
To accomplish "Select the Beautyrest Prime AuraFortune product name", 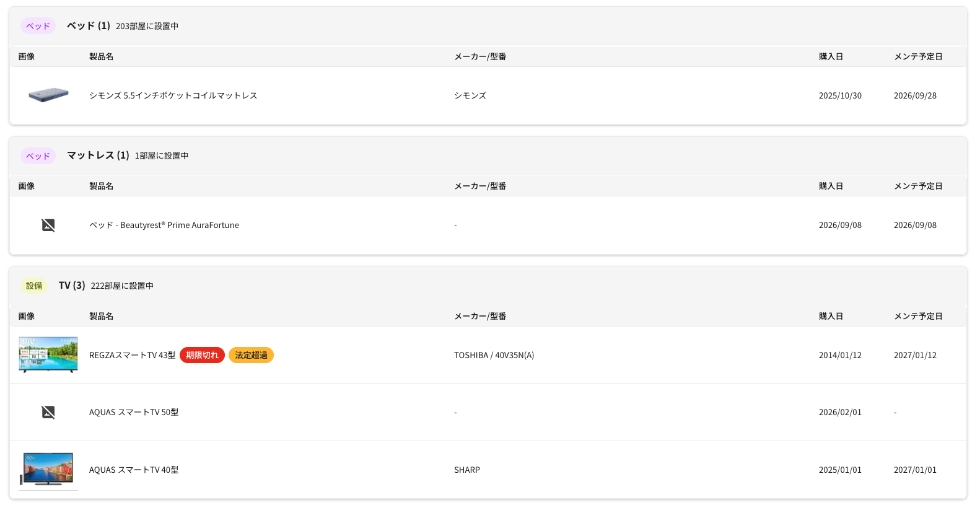I will (164, 225).
